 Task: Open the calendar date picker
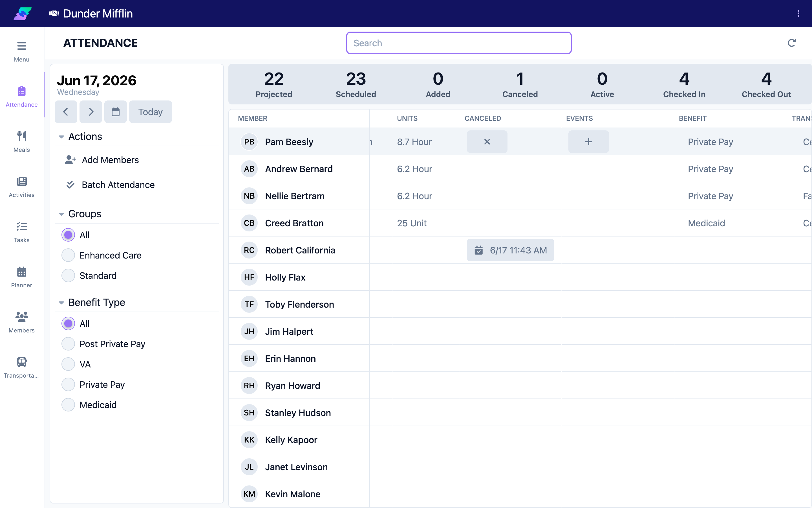(x=115, y=112)
